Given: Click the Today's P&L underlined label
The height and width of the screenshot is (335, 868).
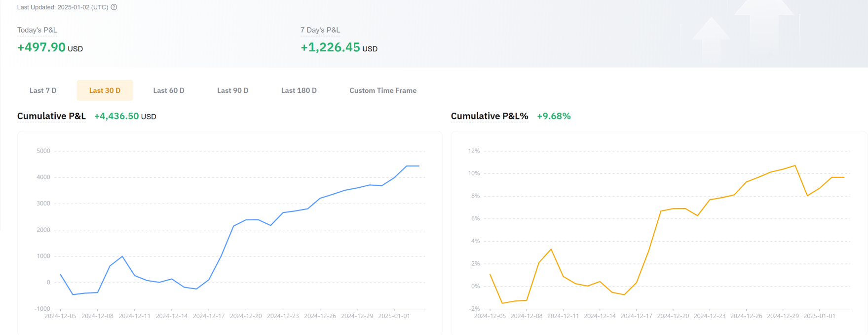Looking at the screenshot, I should (x=37, y=30).
